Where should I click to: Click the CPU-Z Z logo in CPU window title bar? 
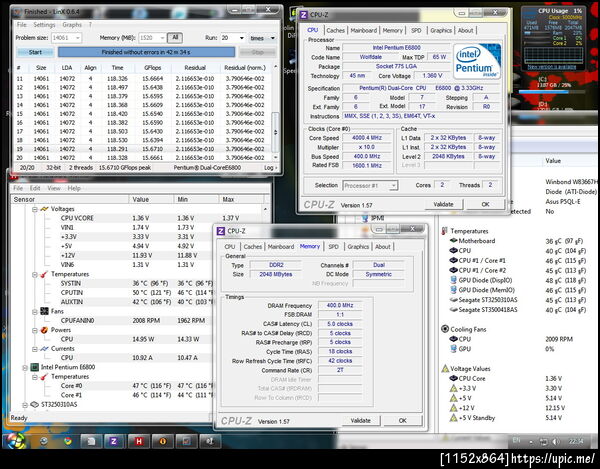(303, 15)
